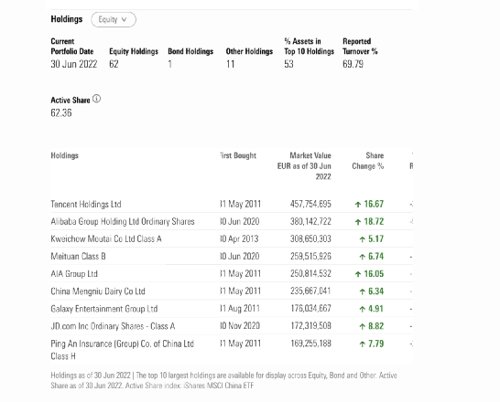
Task: Click AIA Group Ltd holding
Action: click(74, 274)
